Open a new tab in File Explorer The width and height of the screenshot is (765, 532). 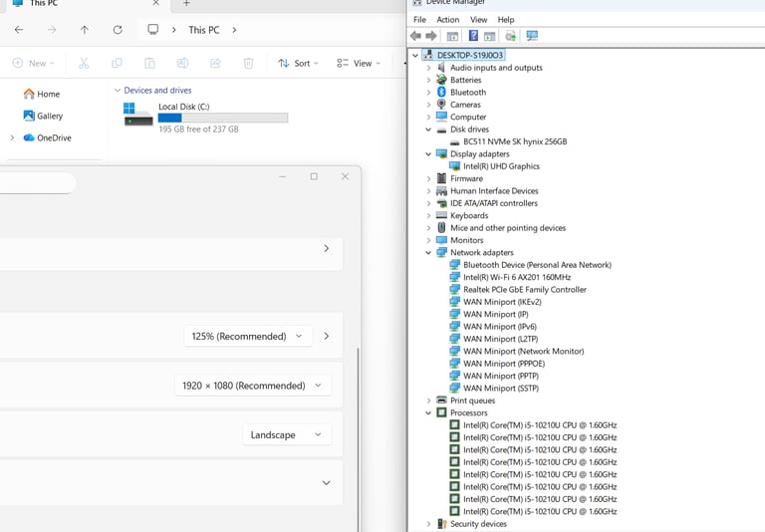click(186, 3)
